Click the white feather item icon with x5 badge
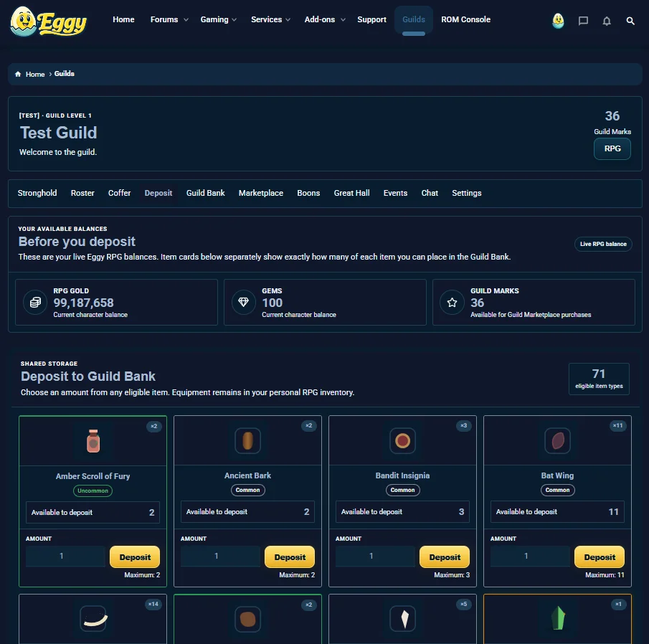 (x=402, y=619)
